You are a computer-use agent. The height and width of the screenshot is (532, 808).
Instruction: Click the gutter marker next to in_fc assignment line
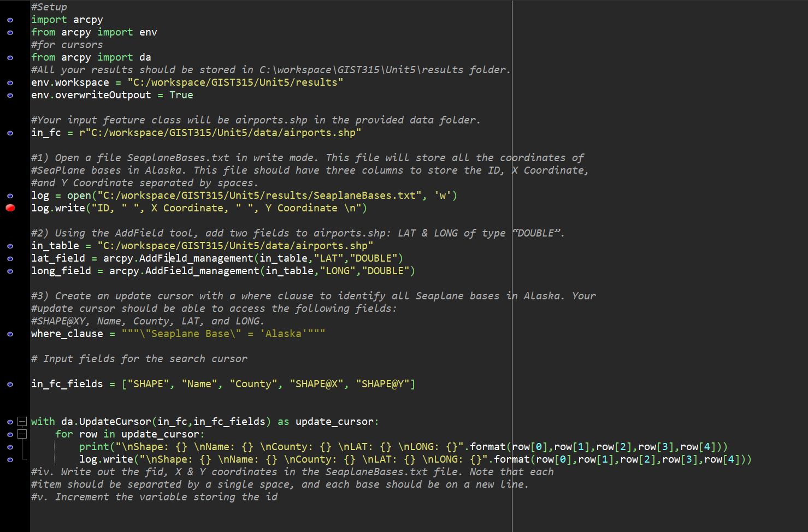(x=10, y=132)
